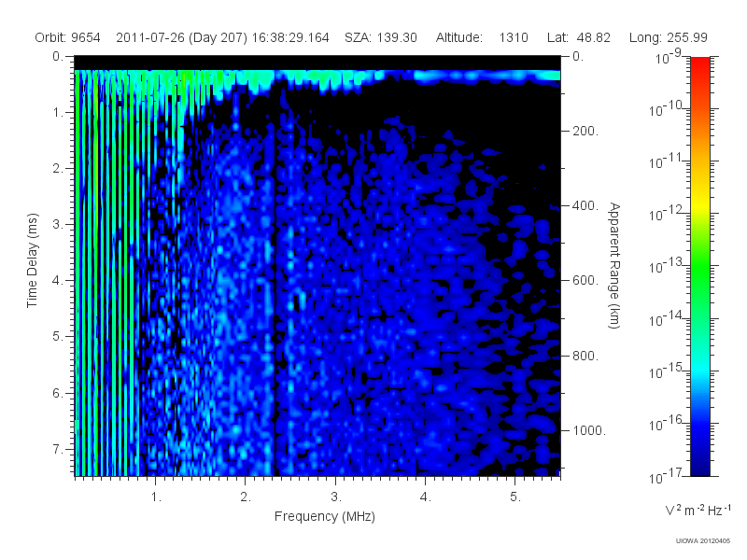Viewport: 747px width, 560px height.
Task: Click the Time Delay (ms) axis label
Action: click(32, 260)
